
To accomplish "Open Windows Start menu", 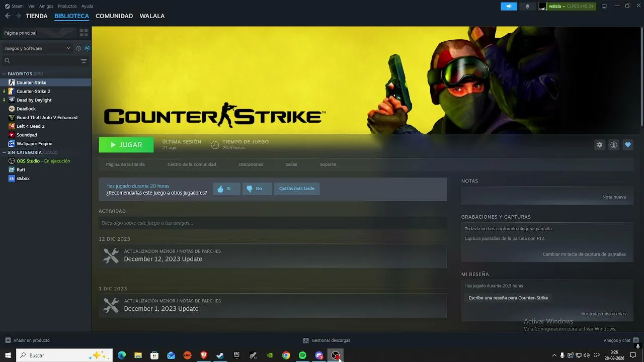I will click(8, 355).
